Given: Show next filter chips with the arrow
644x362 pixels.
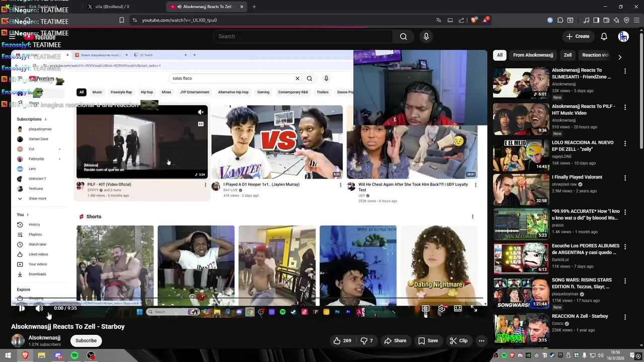Looking at the screenshot, I should coord(619,57).
